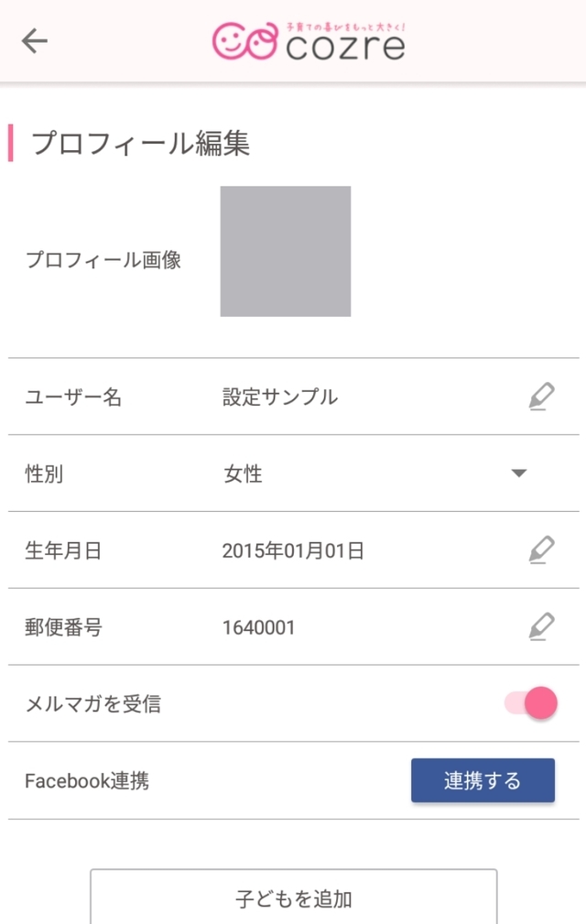Tap the メルマガを受信 label

click(93, 704)
